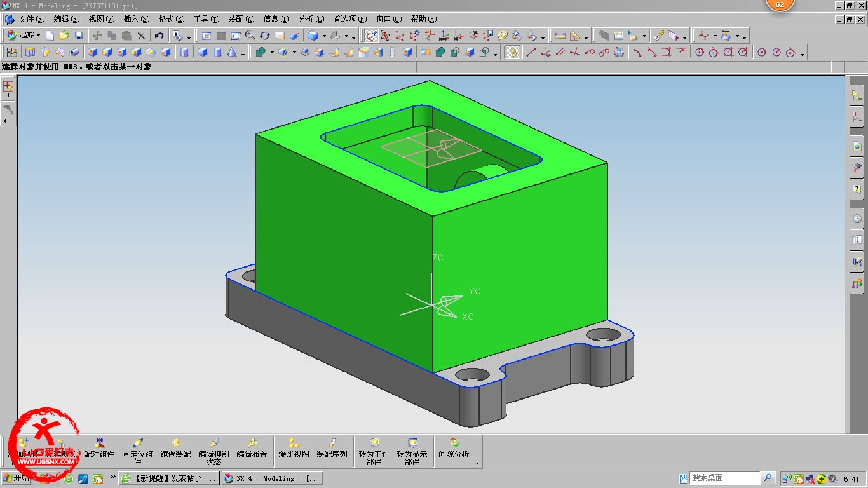The width and height of the screenshot is (868, 488).
Task: Open the 文件(F) File menu
Action: 31,19
